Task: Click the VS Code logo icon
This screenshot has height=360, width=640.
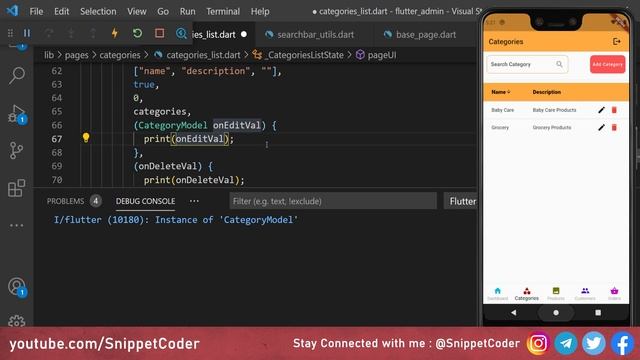Action: (x=12, y=11)
